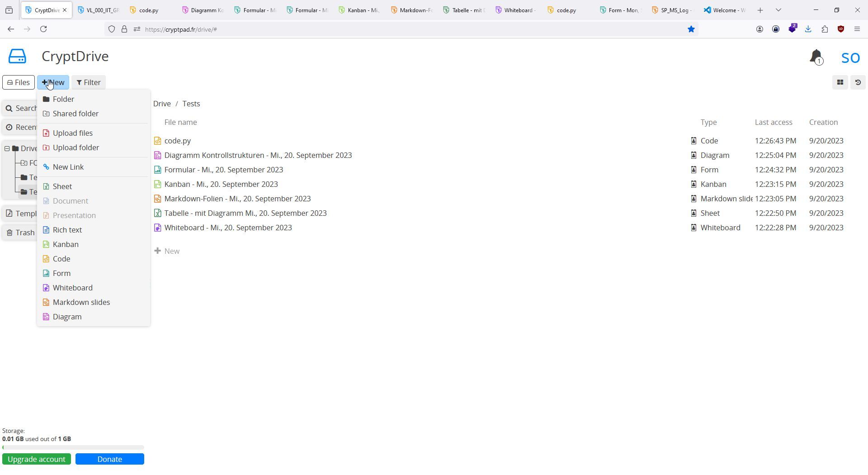Choose Shared folder from New menu
Screen dimensions: 868x475
pyautogui.click(x=94, y=114)
